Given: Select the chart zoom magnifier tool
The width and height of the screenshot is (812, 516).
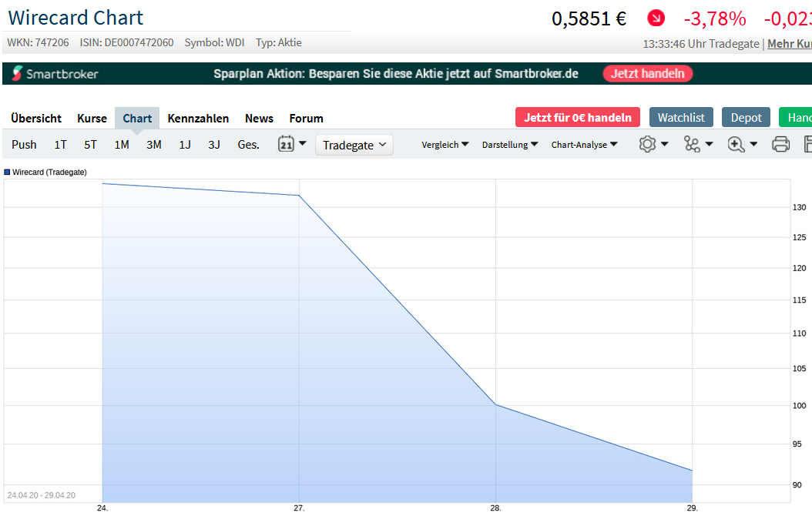Looking at the screenshot, I should click(737, 144).
